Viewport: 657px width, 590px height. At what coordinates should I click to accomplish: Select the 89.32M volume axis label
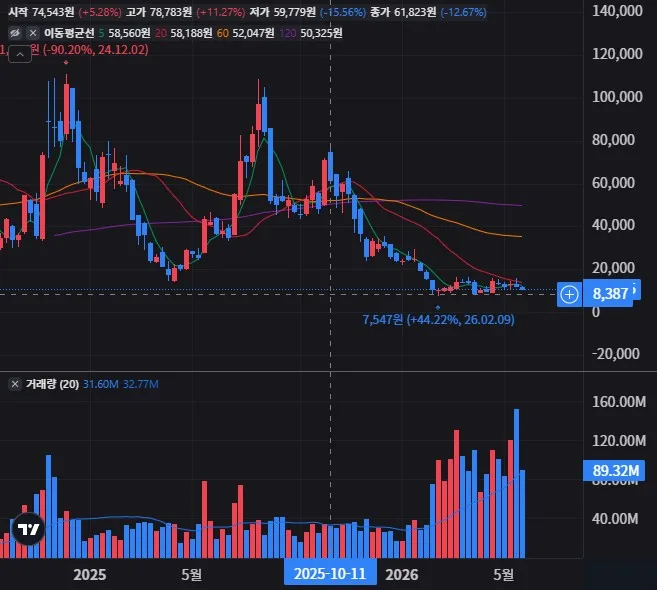(616, 471)
